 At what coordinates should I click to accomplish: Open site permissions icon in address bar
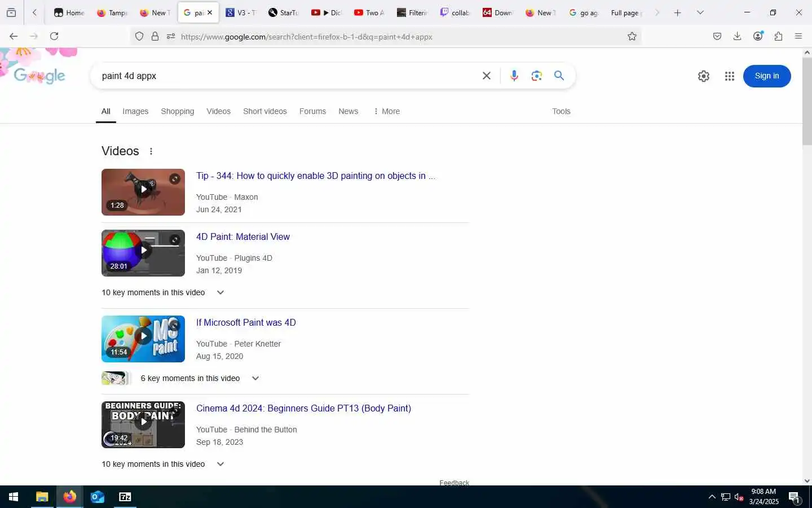[171, 37]
